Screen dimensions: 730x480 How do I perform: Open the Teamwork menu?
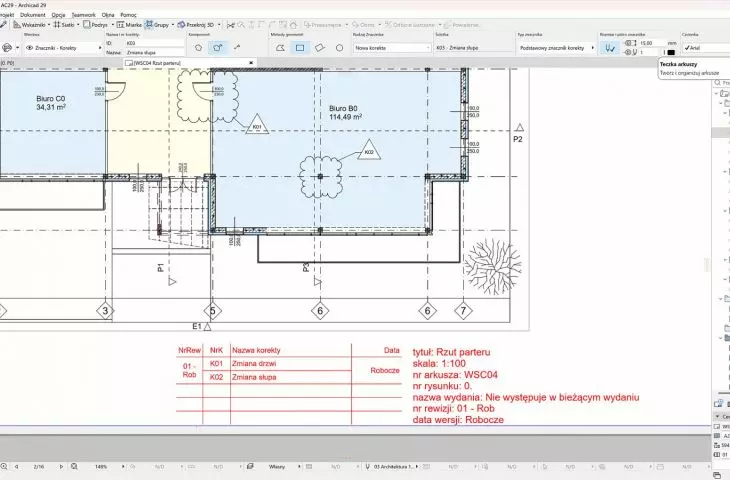point(83,15)
